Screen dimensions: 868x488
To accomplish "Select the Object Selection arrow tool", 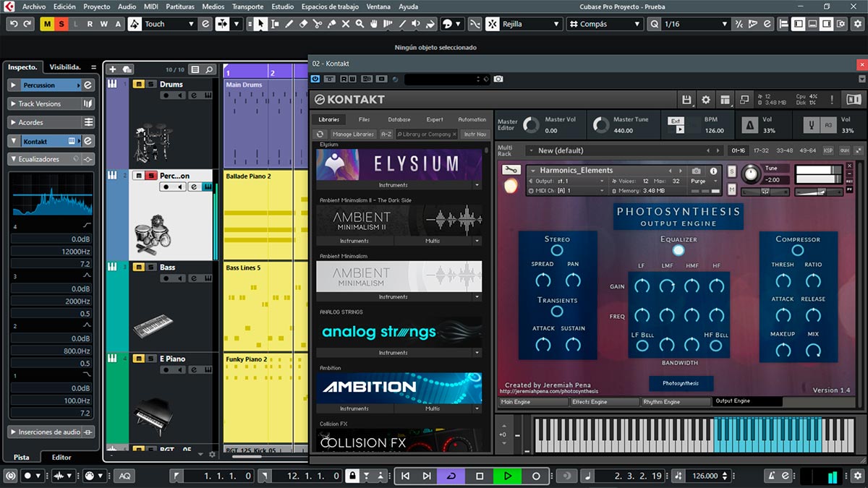I will 260,24.
